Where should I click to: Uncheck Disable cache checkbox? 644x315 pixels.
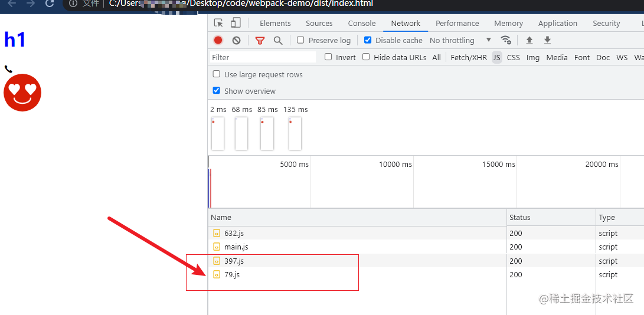point(368,40)
